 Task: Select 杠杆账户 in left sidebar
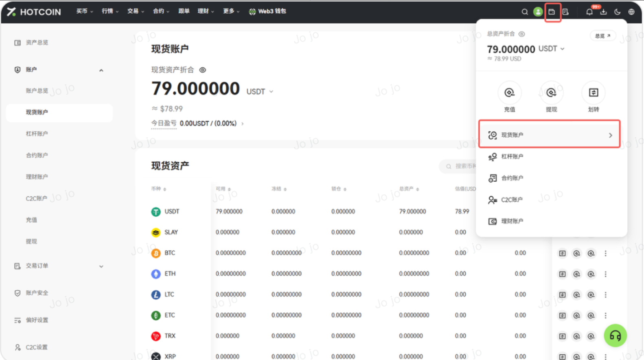(x=37, y=134)
